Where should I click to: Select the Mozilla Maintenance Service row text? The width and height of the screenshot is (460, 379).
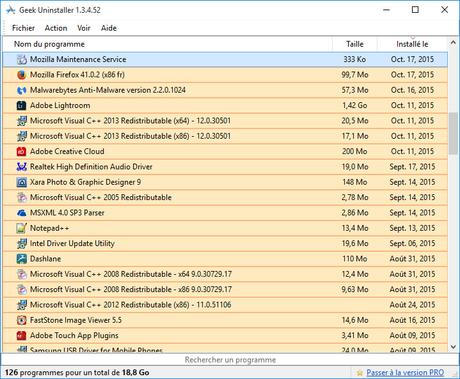78,59
